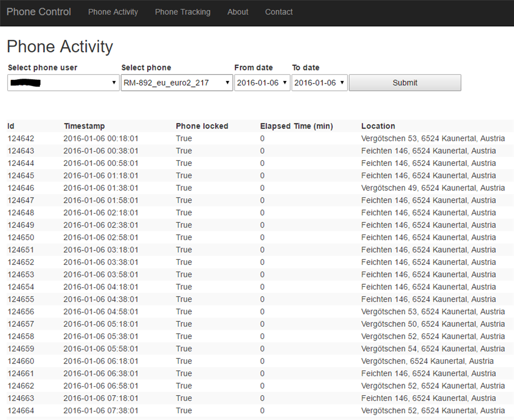Image resolution: width=514 pixels, height=420 pixels.
Task: Click the Id column header
Action: click(11, 126)
